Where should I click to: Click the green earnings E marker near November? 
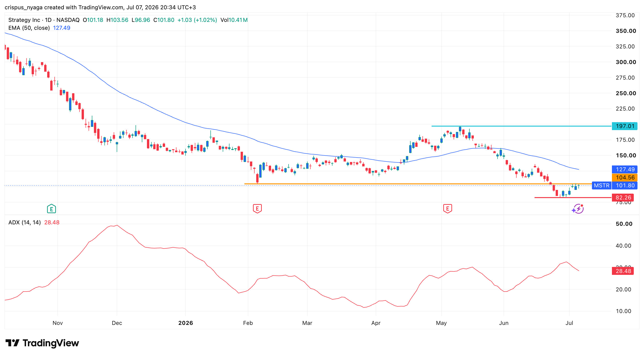[51, 209]
